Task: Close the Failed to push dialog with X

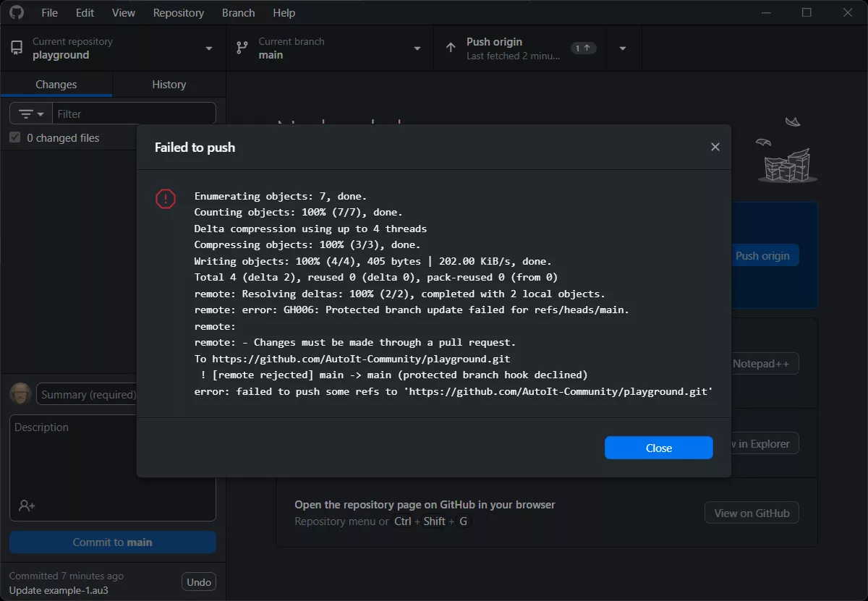Action: point(715,147)
